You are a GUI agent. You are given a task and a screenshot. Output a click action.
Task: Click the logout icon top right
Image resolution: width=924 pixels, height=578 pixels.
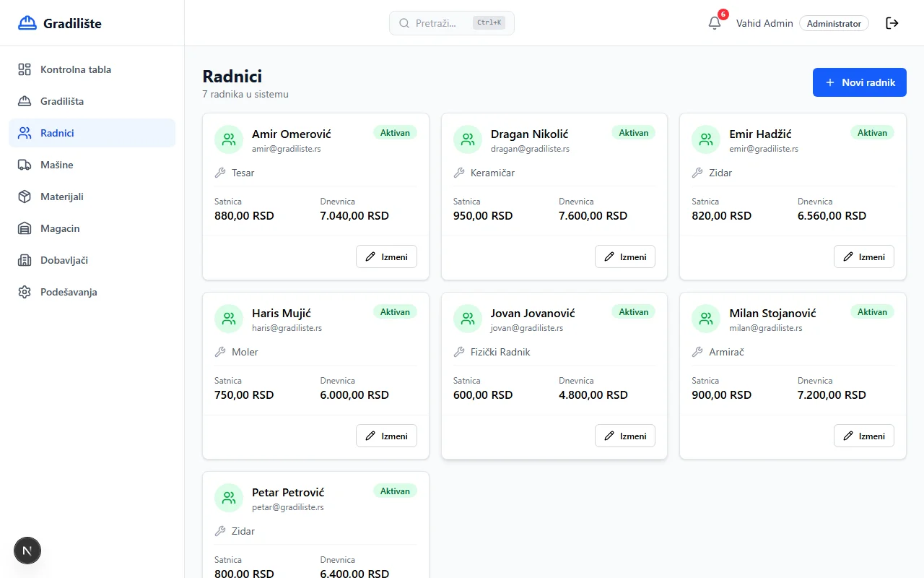[x=892, y=23]
